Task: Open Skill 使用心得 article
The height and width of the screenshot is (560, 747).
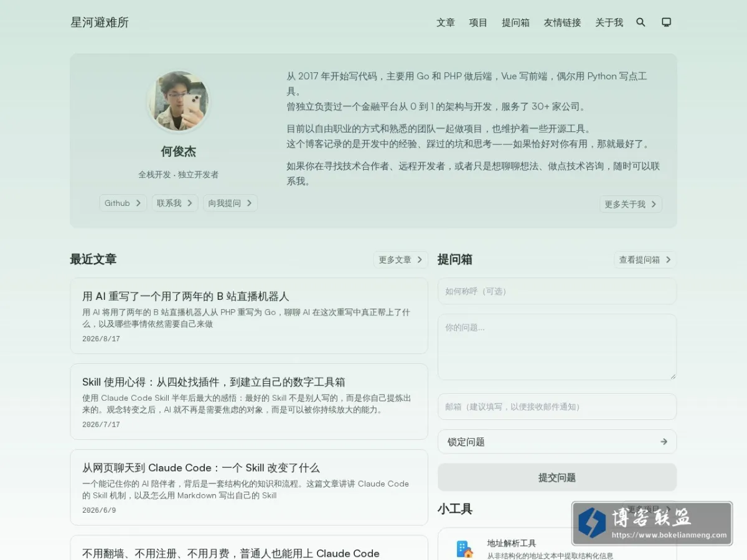Action: 249,401
